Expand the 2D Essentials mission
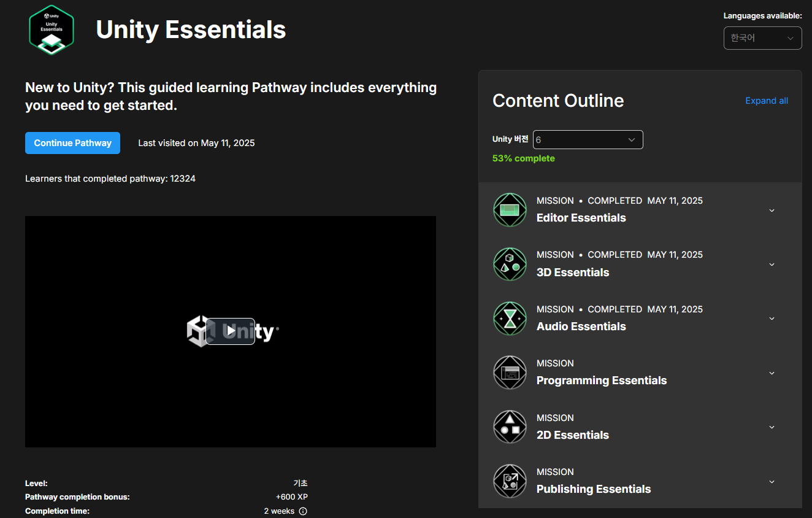The height and width of the screenshot is (518, 812). pyautogui.click(x=772, y=427)
